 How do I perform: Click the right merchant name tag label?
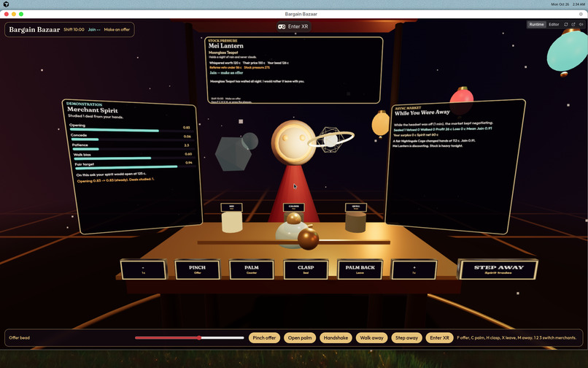tap(356, 207)
